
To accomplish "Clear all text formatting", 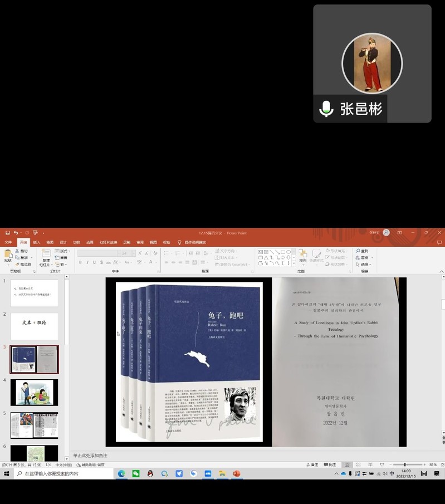I will [x=155, y=253].
